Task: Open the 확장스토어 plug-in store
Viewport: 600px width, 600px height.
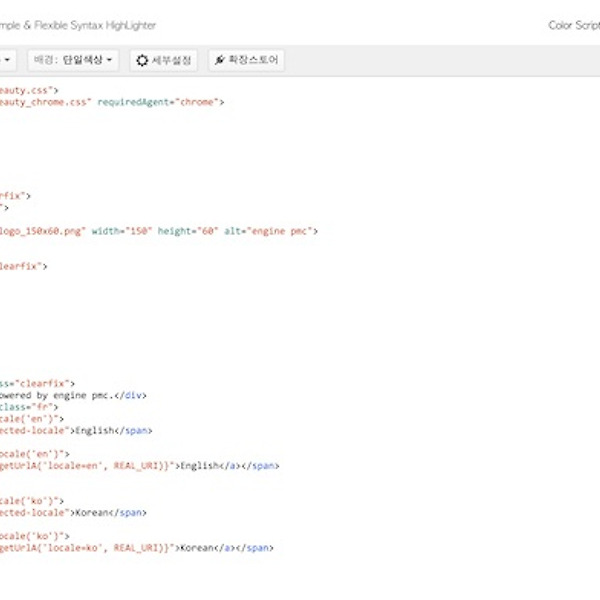Action: pos(246,61)
